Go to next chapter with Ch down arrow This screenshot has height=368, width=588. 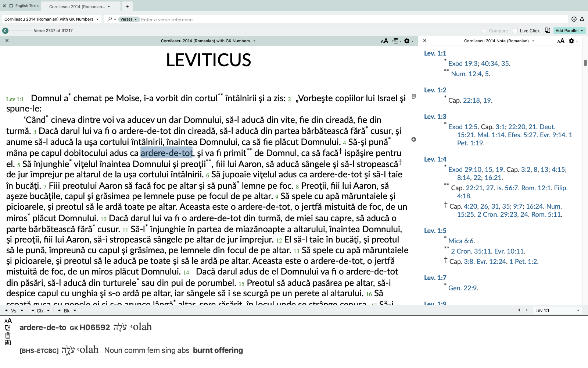(x=48, y=311)
